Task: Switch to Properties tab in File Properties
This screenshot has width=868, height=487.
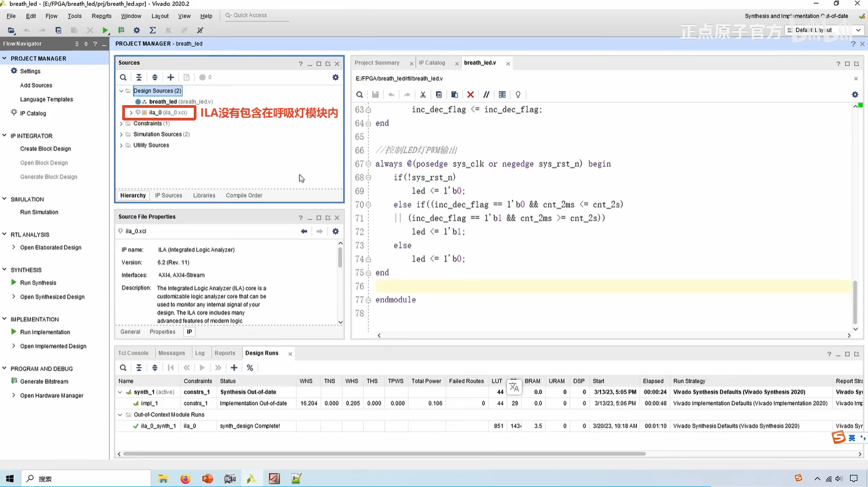Action: (162, 332)
